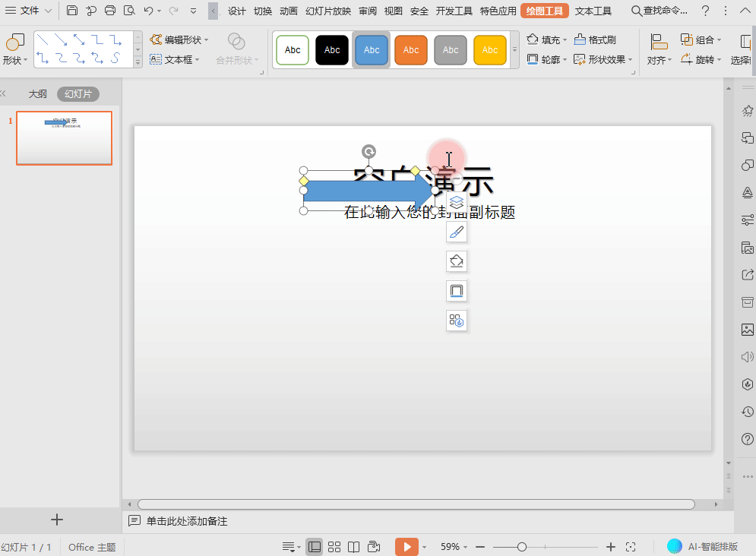756x556 pixels.
Task: Select the orange Abc shape style swatch
Action: click(410, 49)
